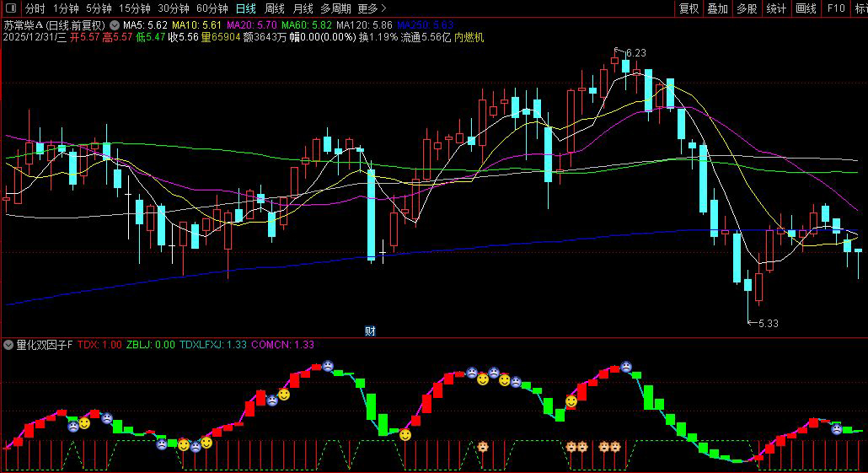Select the MA20: 5.70 indicator label
868x473 pixels.
pyautogui.click(x=251, y=25)
